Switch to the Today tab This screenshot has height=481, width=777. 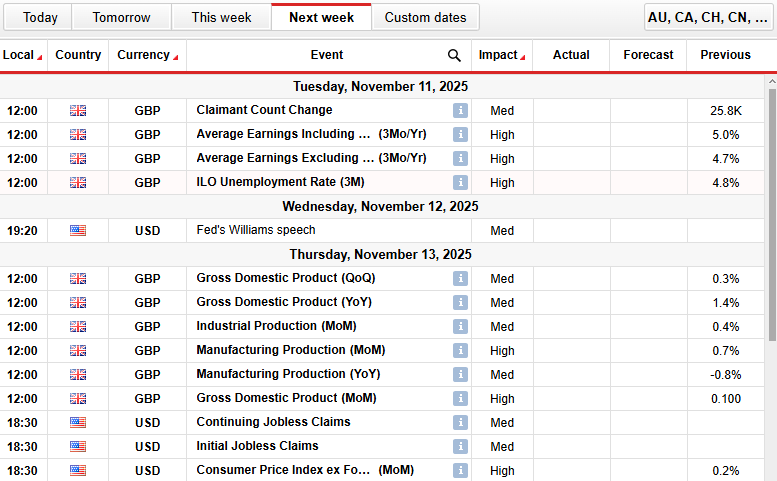pyautogui.click(x=40, y=17)
